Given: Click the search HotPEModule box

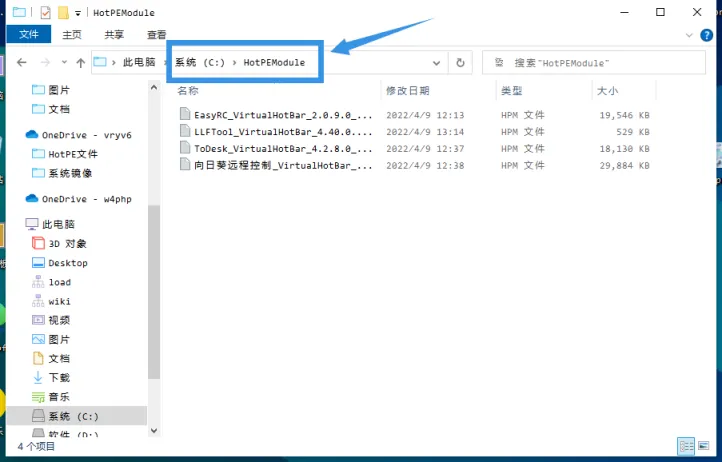Looking at the screenshot, I should coord(594,63).
